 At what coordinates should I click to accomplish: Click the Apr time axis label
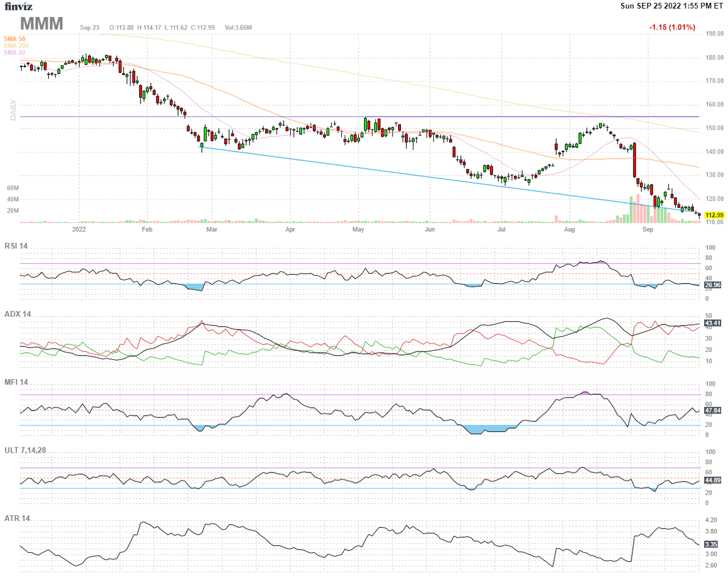point(290,229)
